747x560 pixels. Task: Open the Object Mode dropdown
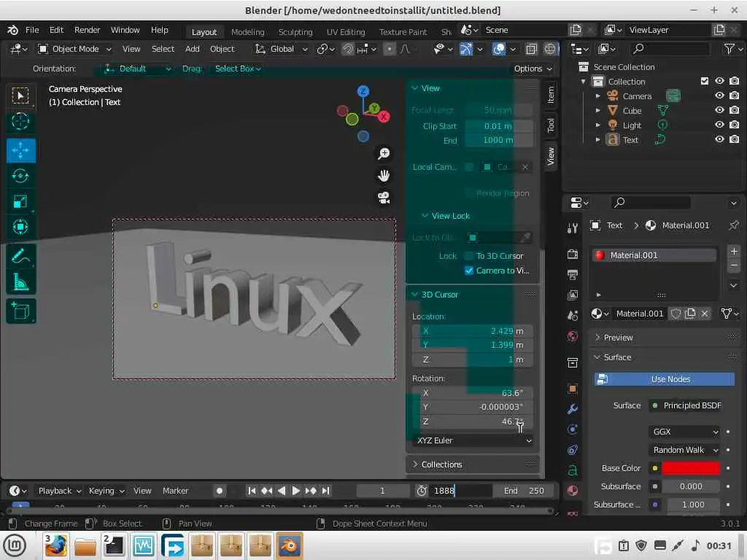click(75, 49)
